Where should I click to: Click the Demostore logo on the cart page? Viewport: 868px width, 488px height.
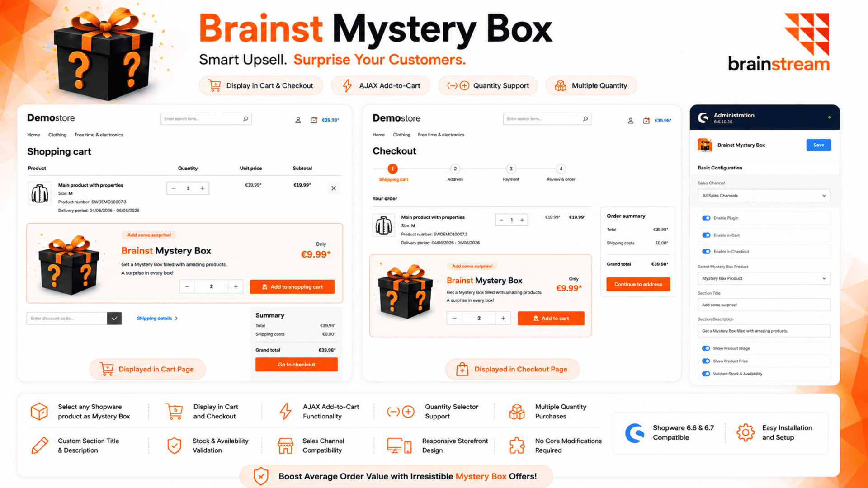51,118
